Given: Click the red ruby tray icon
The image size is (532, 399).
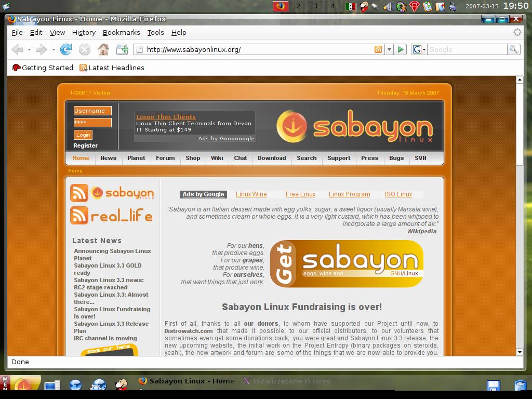Looking at the screenshot, I should [x=414, y=6].
